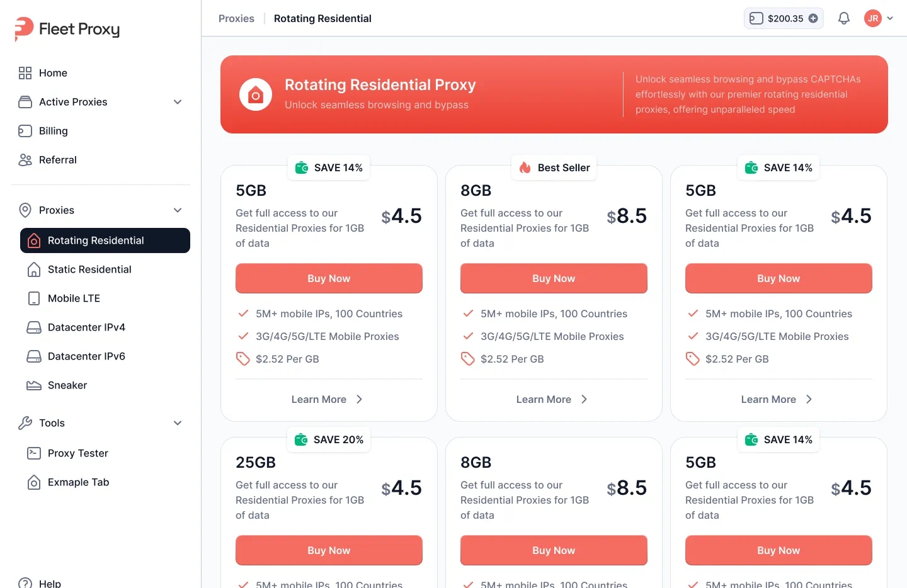907x588 pixels.
Task: Click the Proxy Tester terminal icon
Action: coord(34,453)
